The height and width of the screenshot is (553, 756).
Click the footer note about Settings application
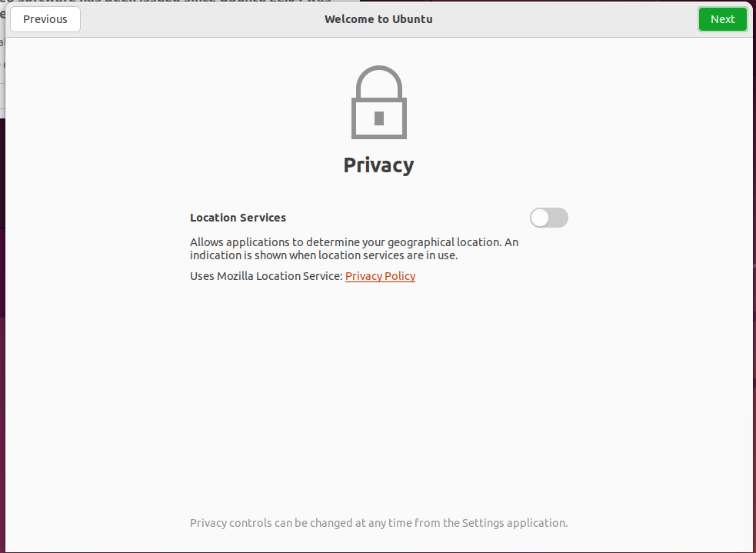pos(378,523)
